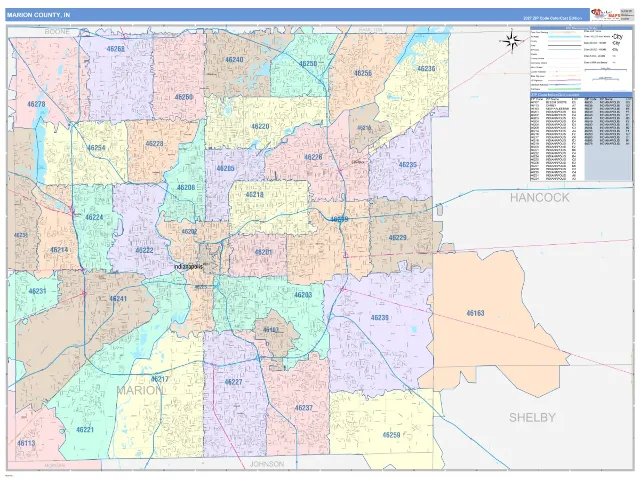Click the Indianapolis city label
Viewport: 640px width, 480px height.
(x=188, y=266)
